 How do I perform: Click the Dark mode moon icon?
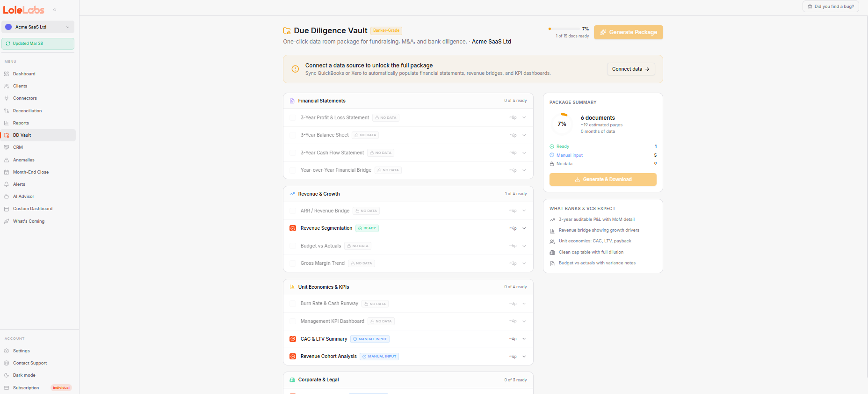tap(7, 375)
